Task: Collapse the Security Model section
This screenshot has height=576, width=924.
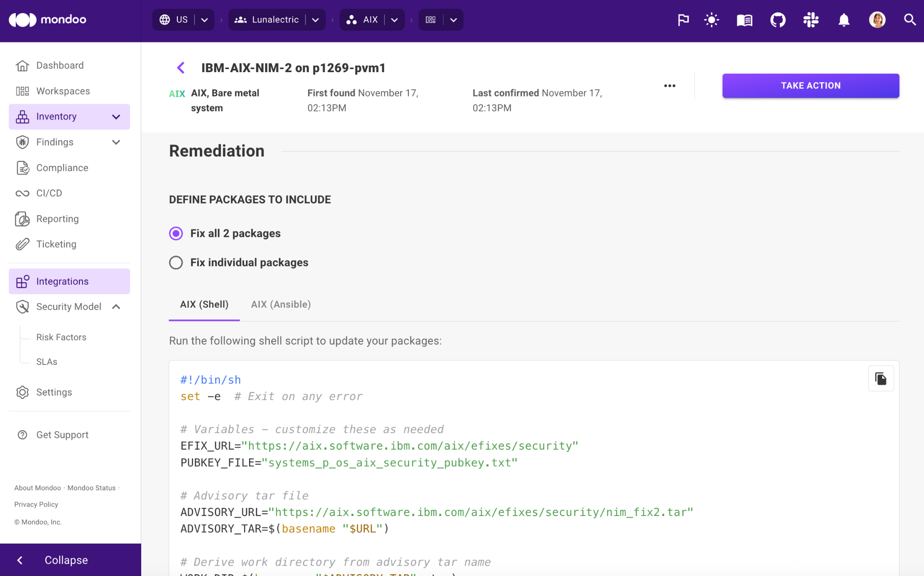Action: click(116, 307)
